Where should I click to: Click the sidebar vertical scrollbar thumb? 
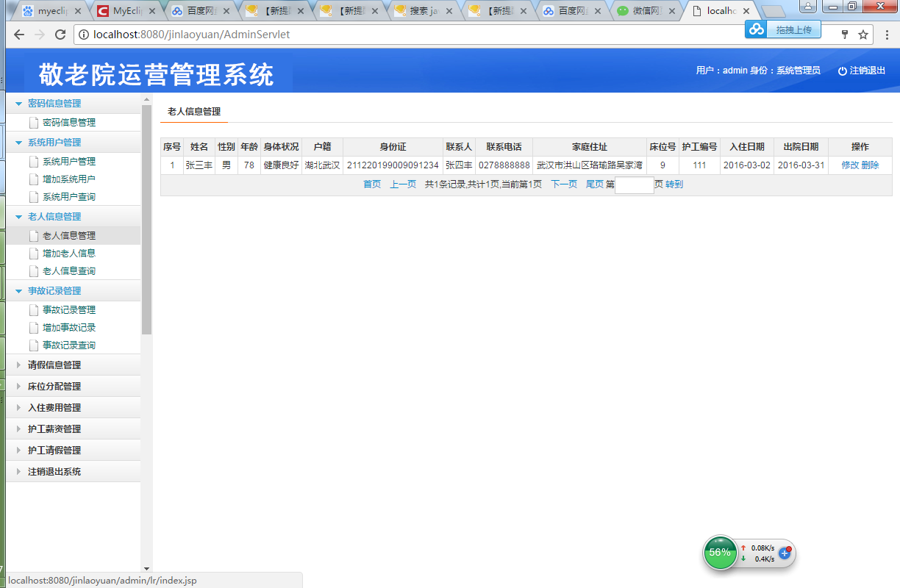pyautogui.click(x=146, y=219)
